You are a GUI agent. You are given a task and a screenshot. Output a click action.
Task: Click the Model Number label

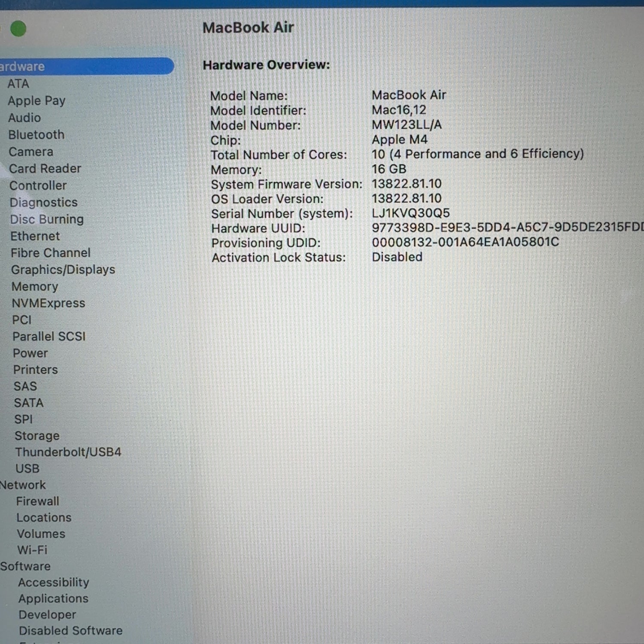256,125
